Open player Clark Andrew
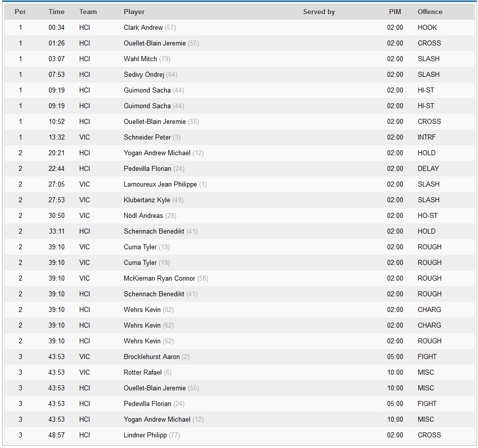 [143, 27]
